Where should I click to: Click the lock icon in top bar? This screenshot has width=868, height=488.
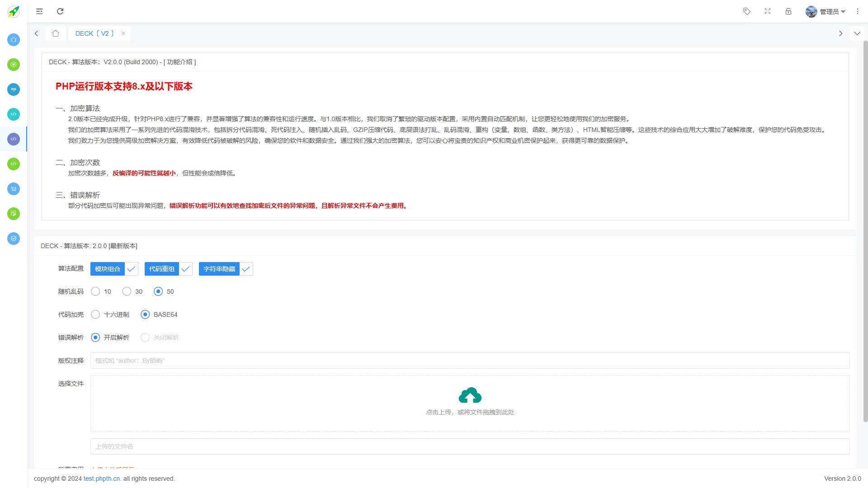[788, 11]
